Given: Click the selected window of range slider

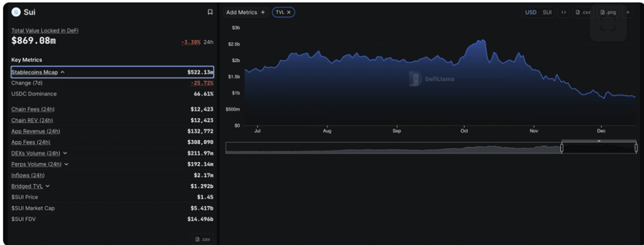Looking at the screenshot, I should pyautogui.click(x=599, y=148).
